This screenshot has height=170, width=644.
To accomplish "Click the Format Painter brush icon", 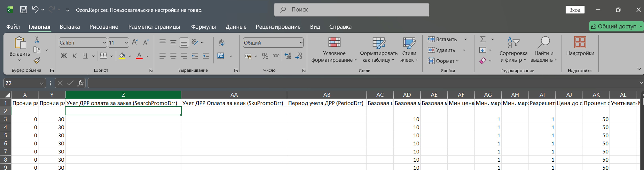I will click(x=37, y=60).
